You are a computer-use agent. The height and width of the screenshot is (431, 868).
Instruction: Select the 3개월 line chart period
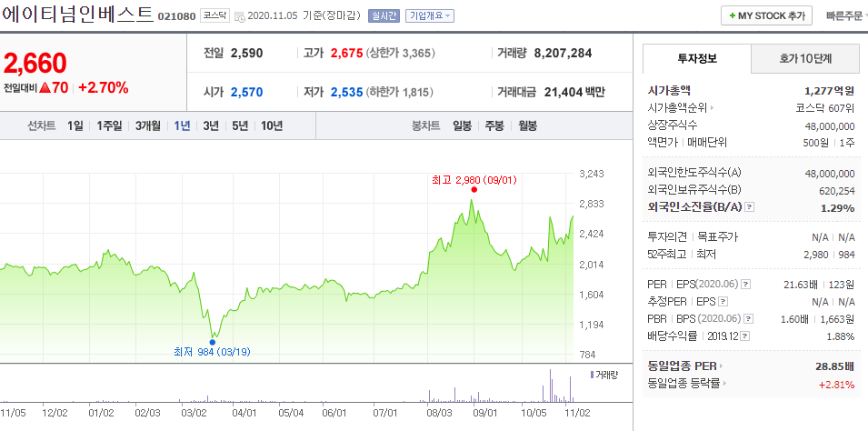[148, 125]
